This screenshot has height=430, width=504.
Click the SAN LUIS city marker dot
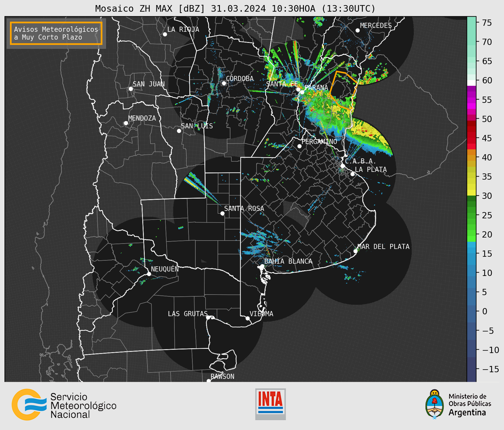(x=179, y=131)
